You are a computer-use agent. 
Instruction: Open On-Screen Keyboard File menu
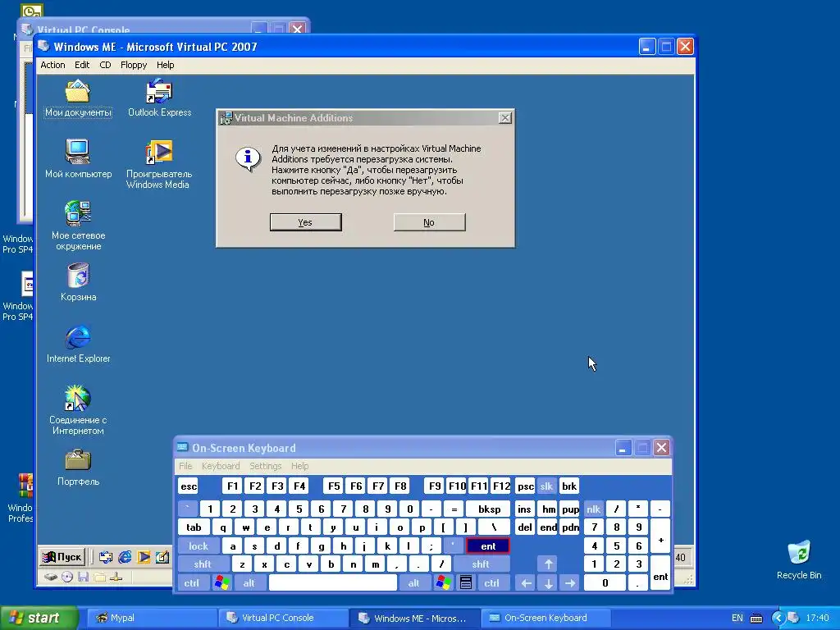(x=185, y=466)
